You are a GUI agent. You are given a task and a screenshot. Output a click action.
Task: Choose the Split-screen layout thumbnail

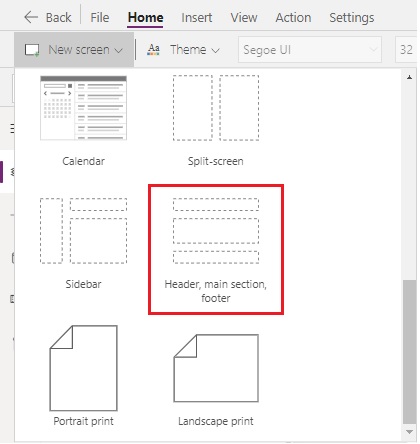point(216,108)
